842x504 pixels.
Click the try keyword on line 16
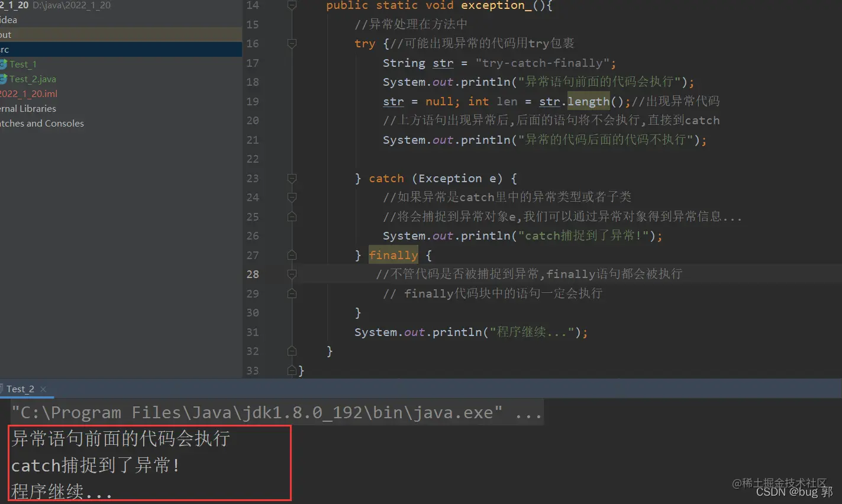click(x=365, y=44)
